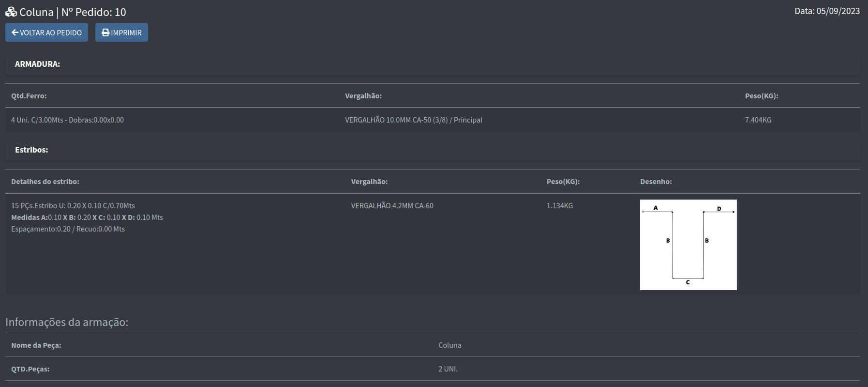Select the Coluna value in info table
Image resolution: width=868 pixels, height=387 pixels.
450,345
